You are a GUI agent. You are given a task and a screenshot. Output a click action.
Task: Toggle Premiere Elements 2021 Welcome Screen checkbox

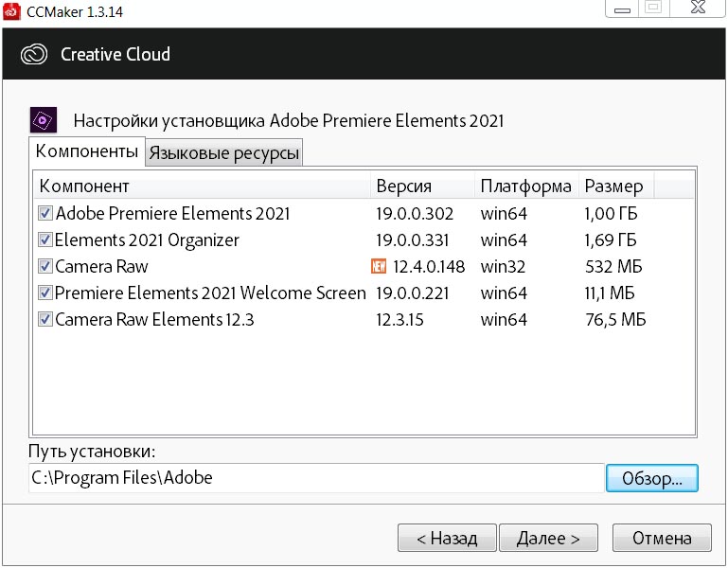(45, 293)
